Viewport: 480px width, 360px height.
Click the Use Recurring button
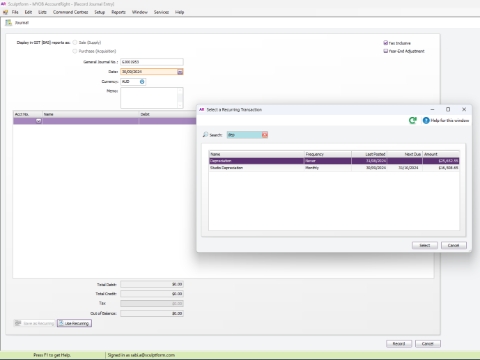click(x=74, y=323)
